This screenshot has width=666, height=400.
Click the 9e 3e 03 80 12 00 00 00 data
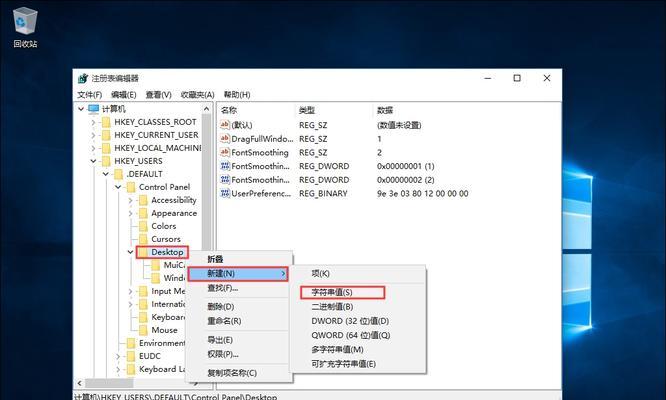click(x=423, y=193)
